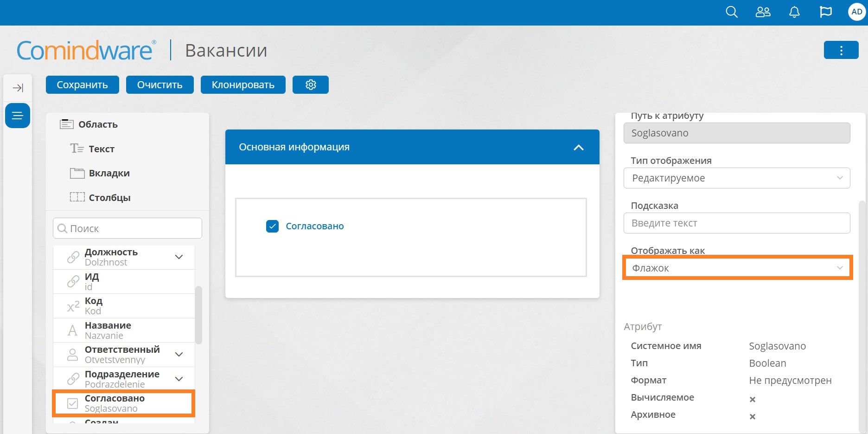868x434 pixels.
Task: Click link icon beside Должность
Action: click(x=73, y=257)
